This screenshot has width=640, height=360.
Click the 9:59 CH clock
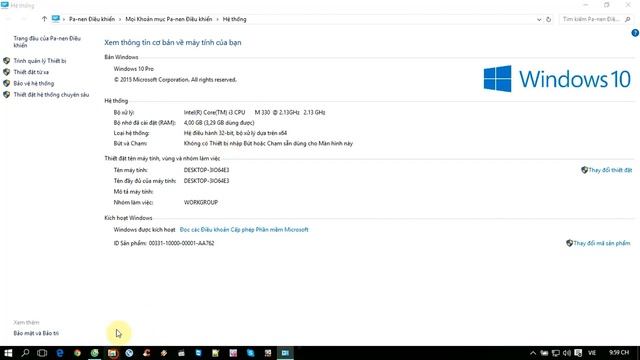tap(619, 353)
